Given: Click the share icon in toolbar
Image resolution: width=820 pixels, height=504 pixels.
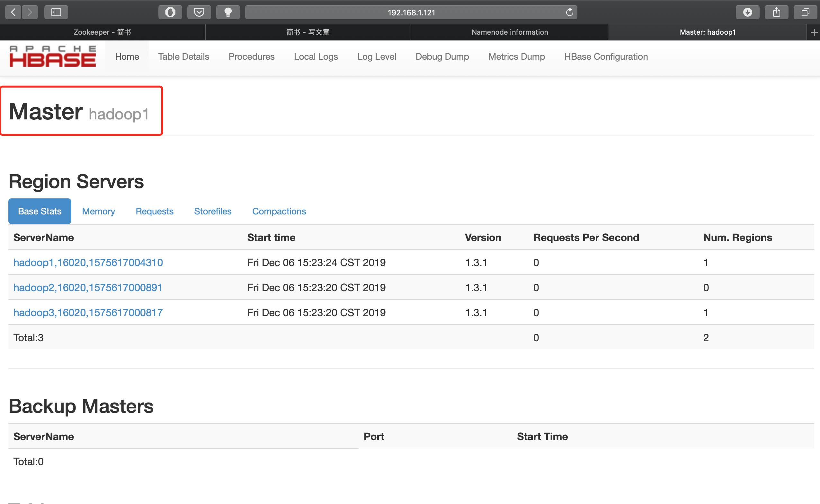Looking at the screenshot, I should [x=776, y=12].
